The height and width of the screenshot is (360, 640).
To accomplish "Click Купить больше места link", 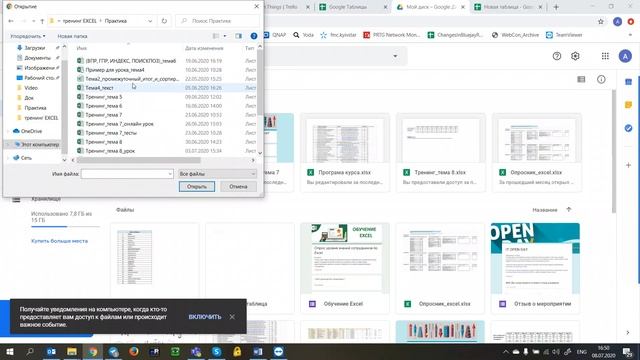I will (x=59, y=241).
